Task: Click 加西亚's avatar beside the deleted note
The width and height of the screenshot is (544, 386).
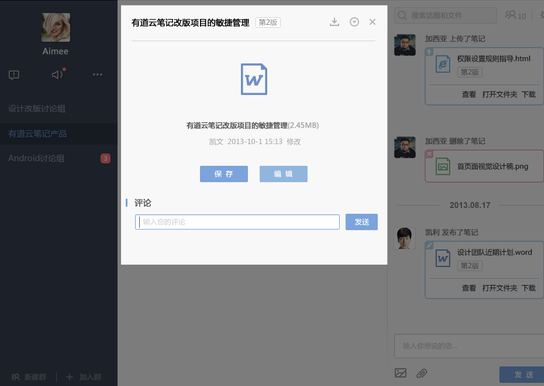Action: [x=405, y=147]
